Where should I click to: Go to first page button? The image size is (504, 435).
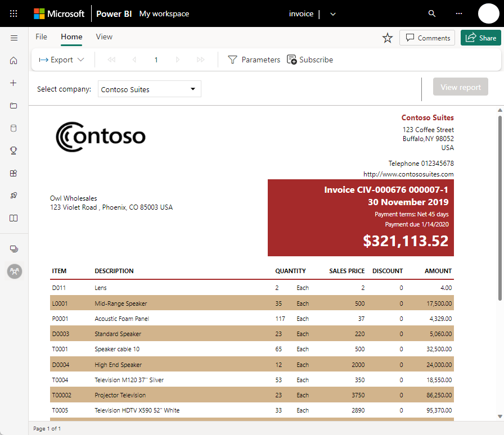click(111, 60)
